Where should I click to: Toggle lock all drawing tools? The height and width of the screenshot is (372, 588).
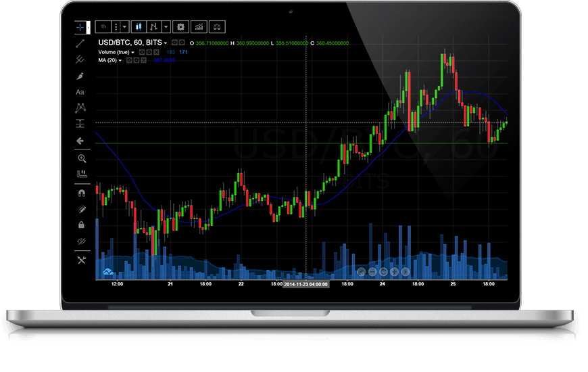pos(81,225)
